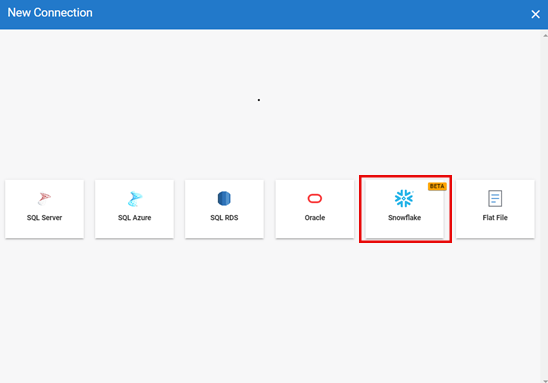Pick the "Flat File" text label

495,218
